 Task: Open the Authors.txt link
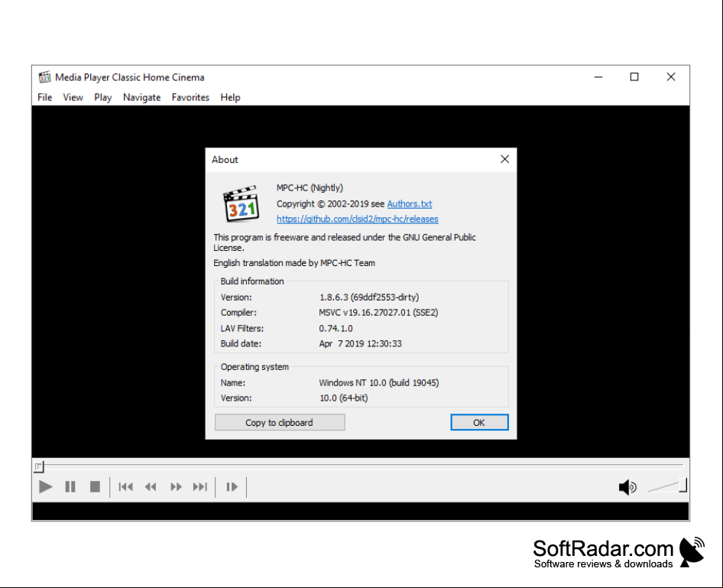pyautogui.click(x=410, y=204)
